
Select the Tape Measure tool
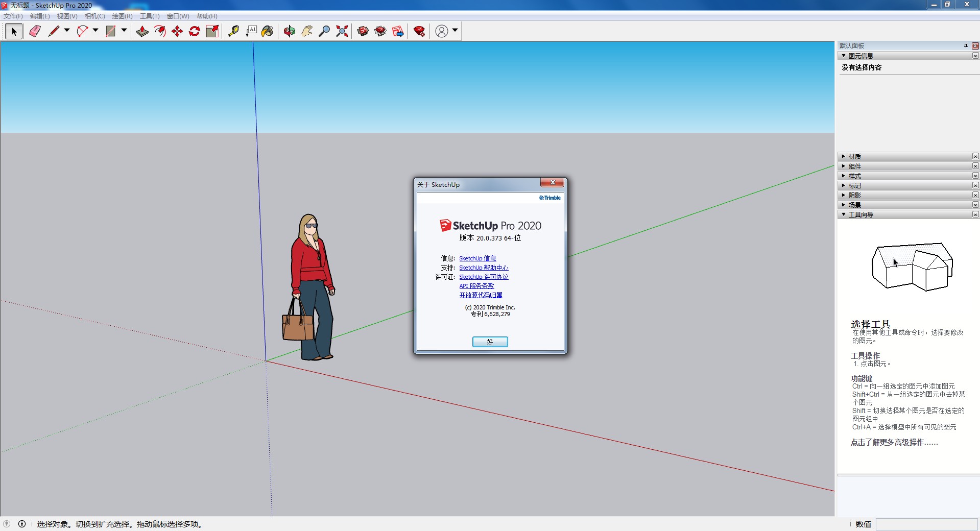click(x=233, y=31)
